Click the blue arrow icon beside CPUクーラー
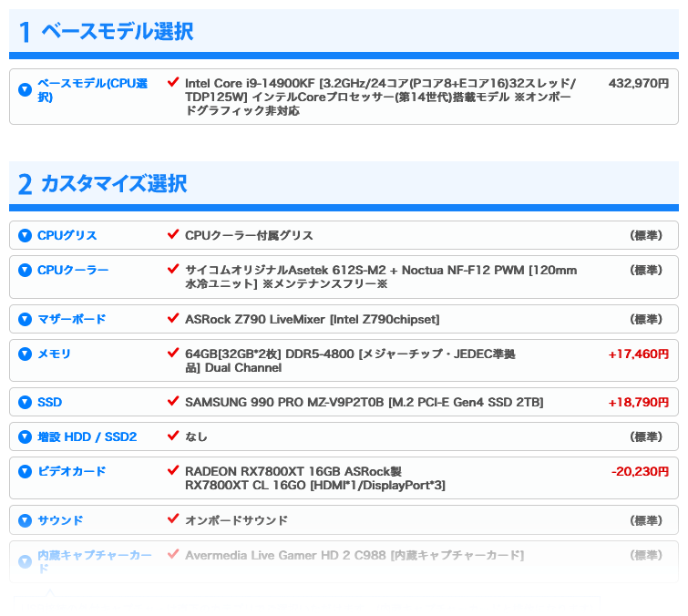 25,271
